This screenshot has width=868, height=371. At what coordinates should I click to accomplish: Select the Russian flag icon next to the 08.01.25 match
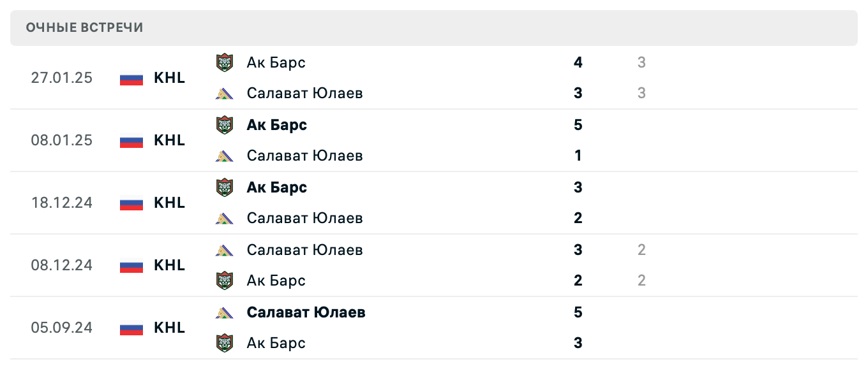coord(131,141)
